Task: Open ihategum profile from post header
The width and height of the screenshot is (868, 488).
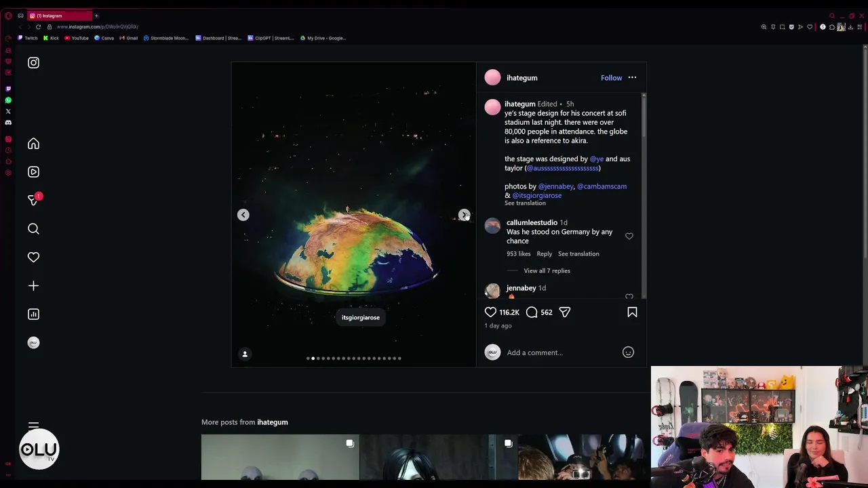Action: click(x=521, y=78)
